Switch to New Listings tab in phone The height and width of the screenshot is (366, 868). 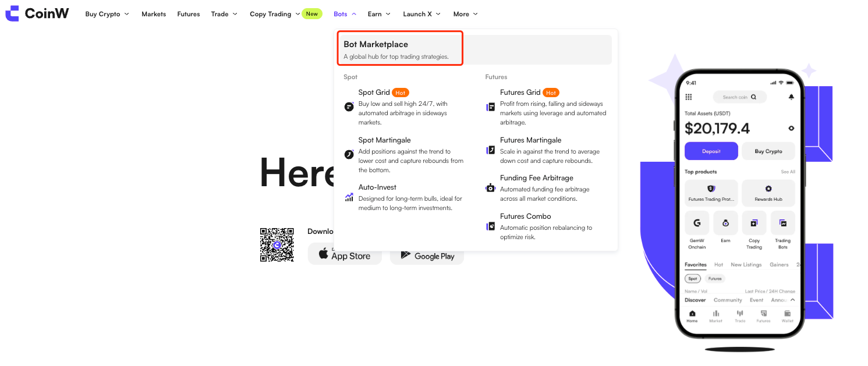pos(746,265)
